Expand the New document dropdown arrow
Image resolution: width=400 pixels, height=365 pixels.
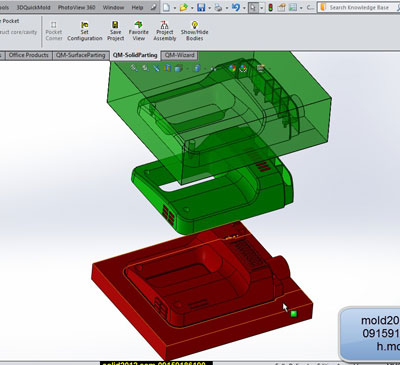coord(175,8)
